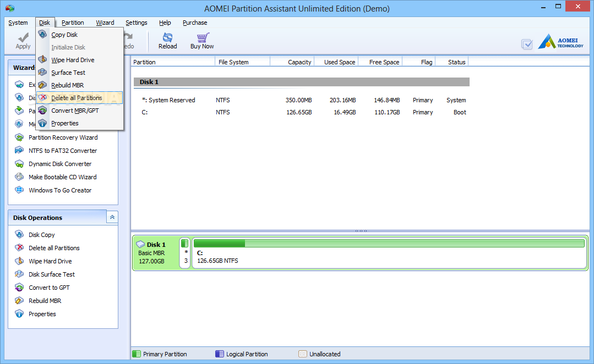Launch Partition Recovery Wizard
The image size is (594, 364).
tap(63, 137)
